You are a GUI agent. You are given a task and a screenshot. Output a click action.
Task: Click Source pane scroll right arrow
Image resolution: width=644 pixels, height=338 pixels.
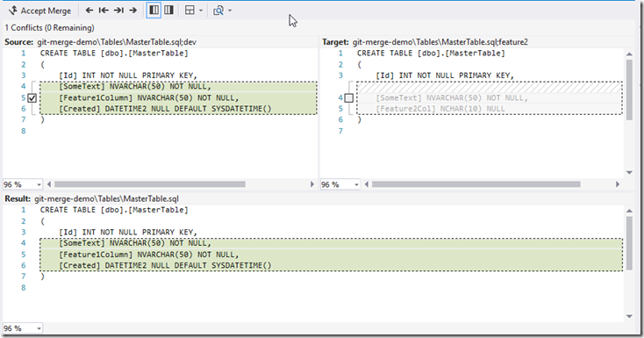click(x=312, y=184)
